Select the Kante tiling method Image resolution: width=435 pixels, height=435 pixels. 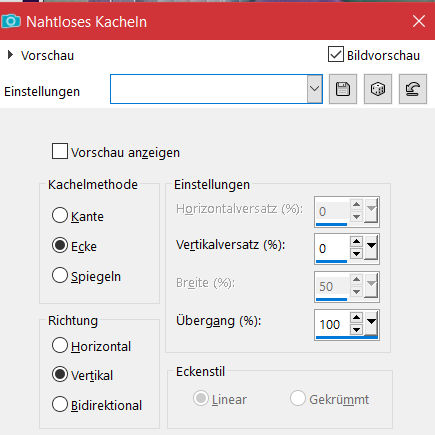coord(60,215)
